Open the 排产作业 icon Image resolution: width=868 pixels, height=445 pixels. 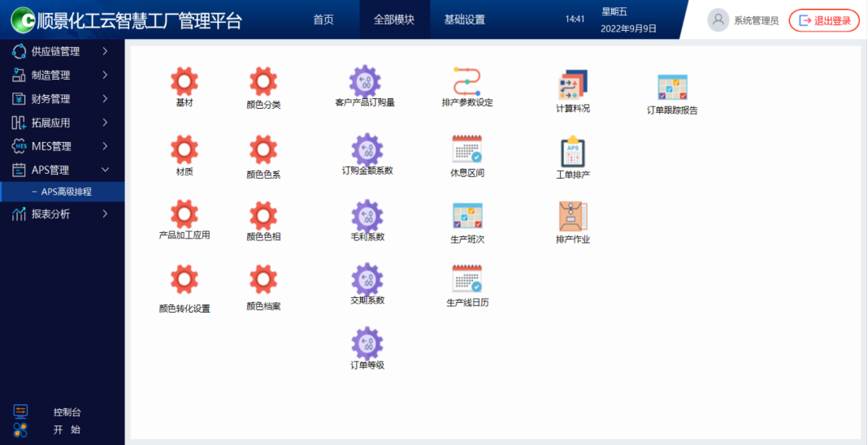pos(573,217)
